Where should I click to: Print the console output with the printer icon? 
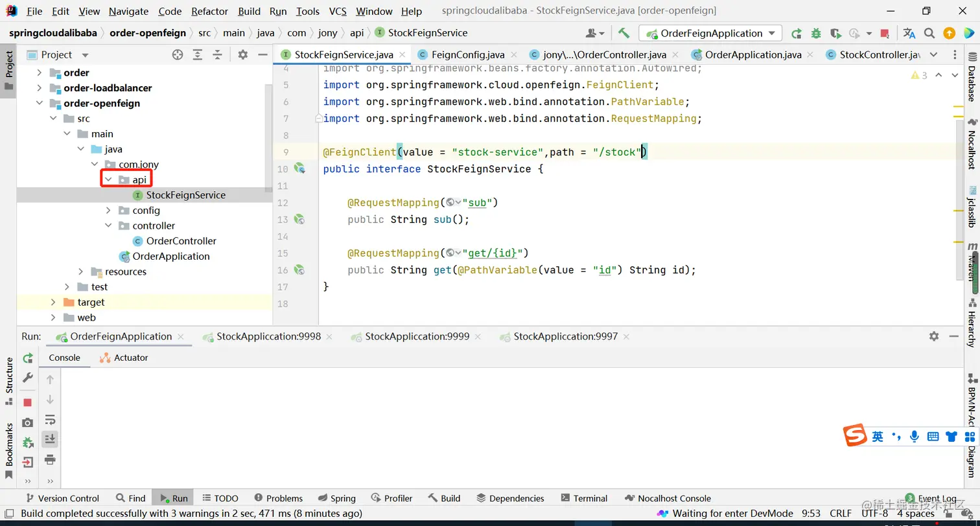(x=50, y=459)
